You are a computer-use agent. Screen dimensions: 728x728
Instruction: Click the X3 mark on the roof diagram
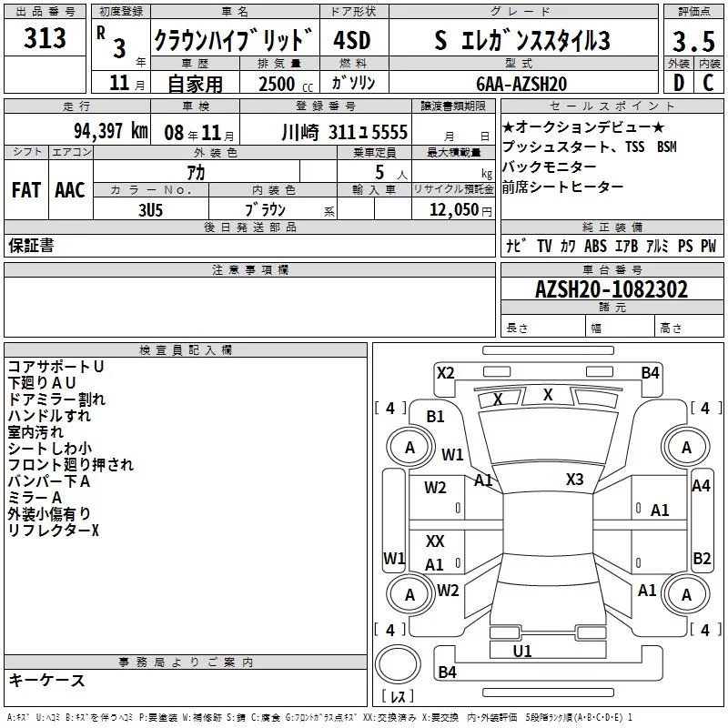pyautogui.click(x=574, y=480)
